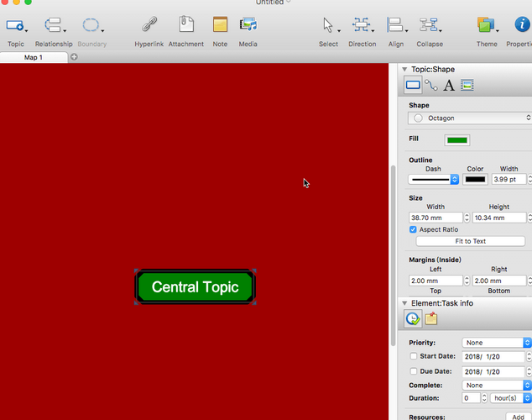Select the Image properties tab icon

pyautogui.click(x=467, y=85)
